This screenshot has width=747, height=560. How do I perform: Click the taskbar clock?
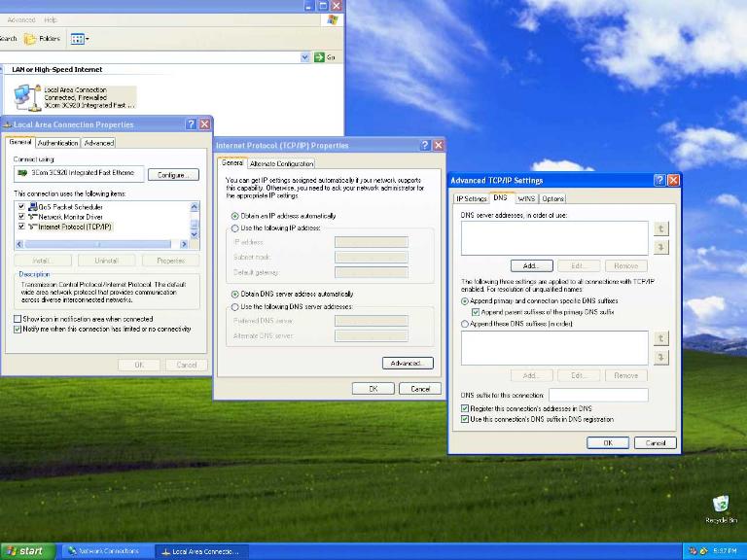726,551
